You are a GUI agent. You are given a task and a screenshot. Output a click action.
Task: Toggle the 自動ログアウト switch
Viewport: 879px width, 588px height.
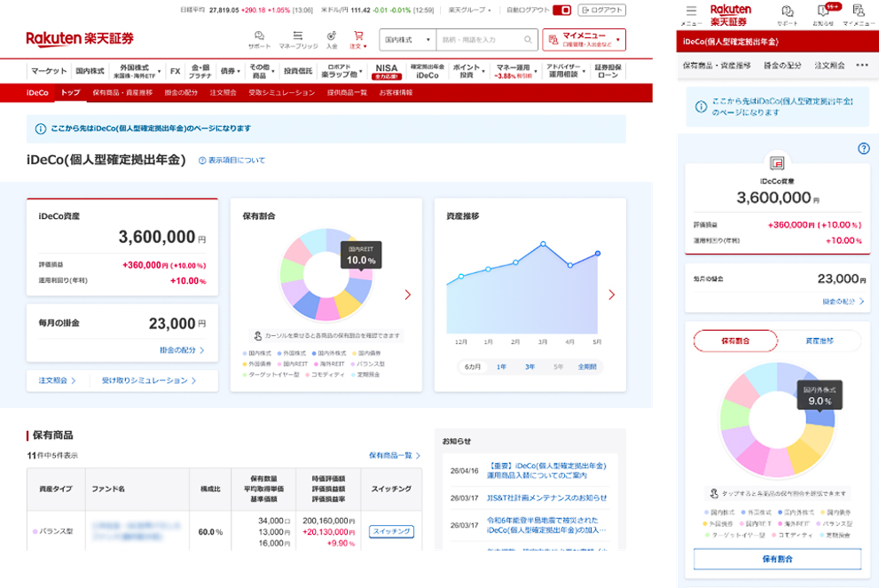(561, 10)
